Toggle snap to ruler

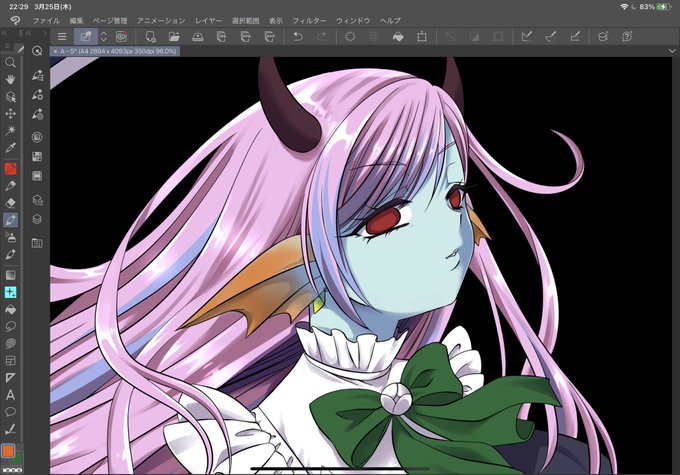coord(527,36)
